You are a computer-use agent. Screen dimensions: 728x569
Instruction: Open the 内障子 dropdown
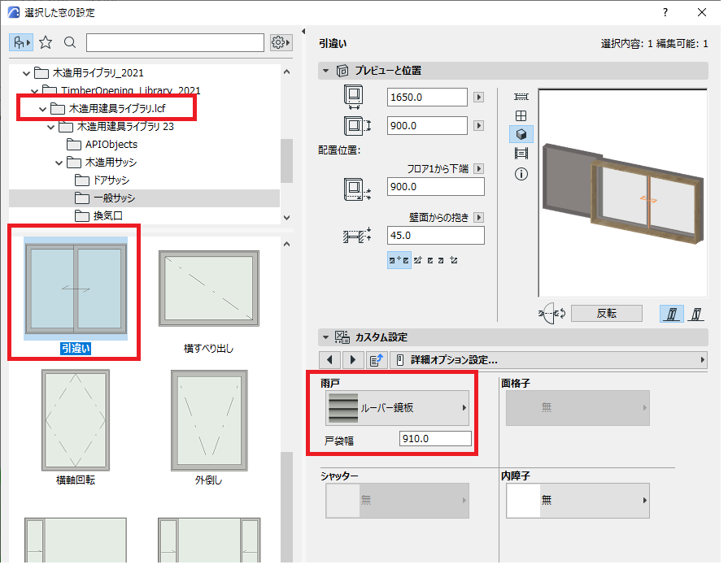coord(578,500)
